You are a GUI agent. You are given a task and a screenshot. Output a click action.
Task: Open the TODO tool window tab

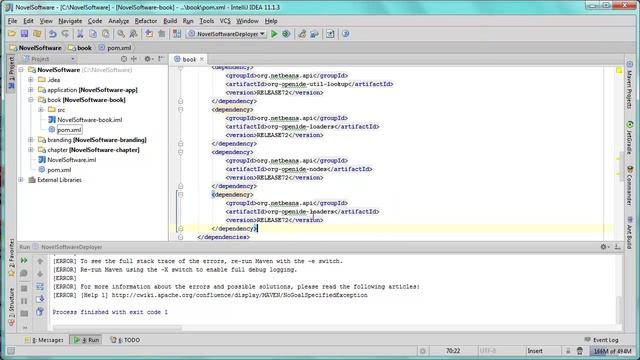[x=125, y=340]
